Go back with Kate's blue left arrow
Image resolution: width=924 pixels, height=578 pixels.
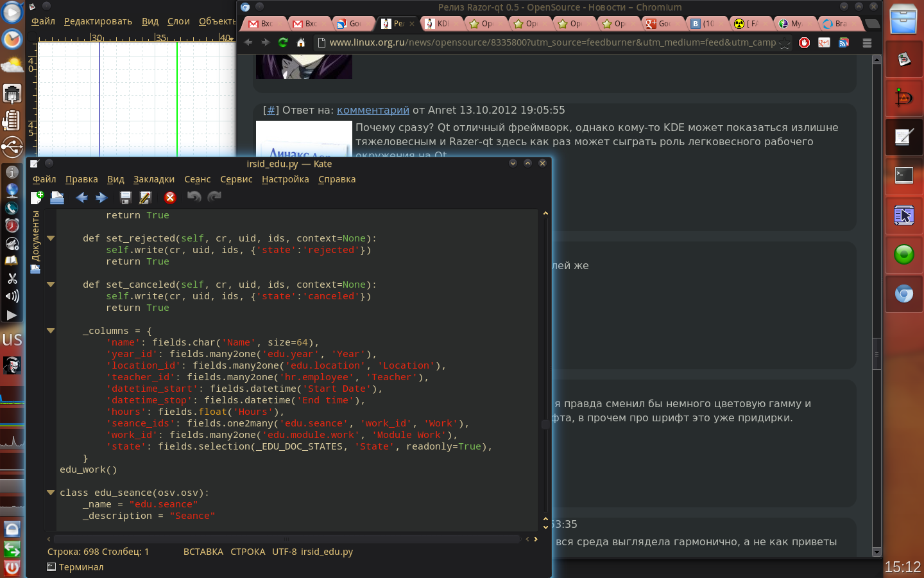(x=81, y=197)
